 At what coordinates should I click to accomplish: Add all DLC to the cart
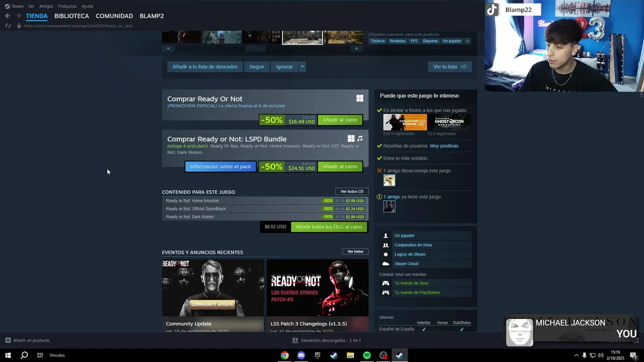click(x=329, y=227)
